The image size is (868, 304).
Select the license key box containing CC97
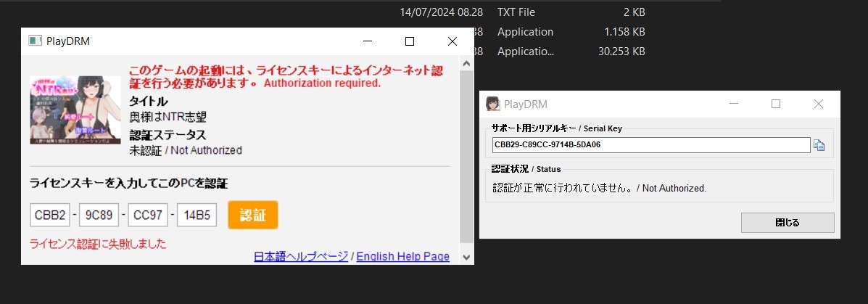click(147, 215)
